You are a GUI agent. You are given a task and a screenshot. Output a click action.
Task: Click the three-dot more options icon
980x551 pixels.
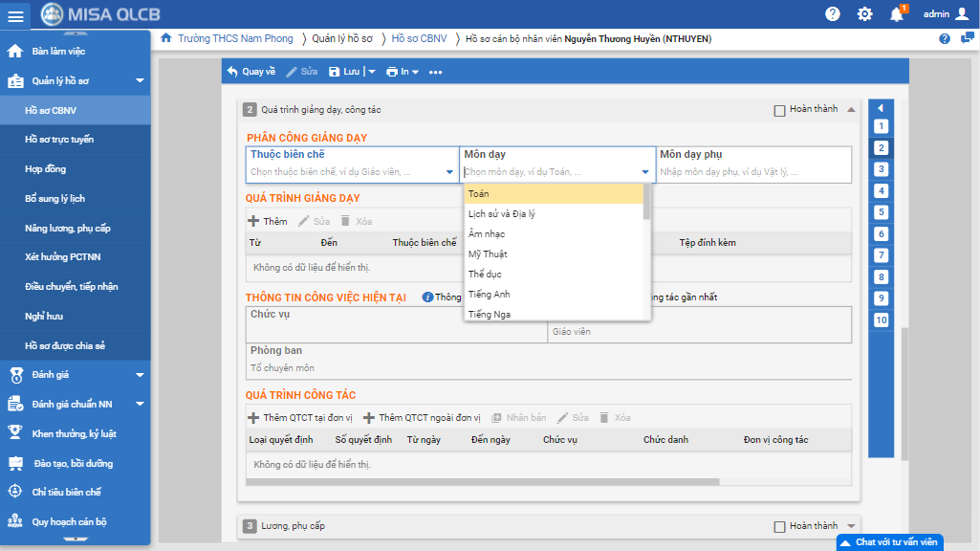pyautogui.click(x=436, y=72)
